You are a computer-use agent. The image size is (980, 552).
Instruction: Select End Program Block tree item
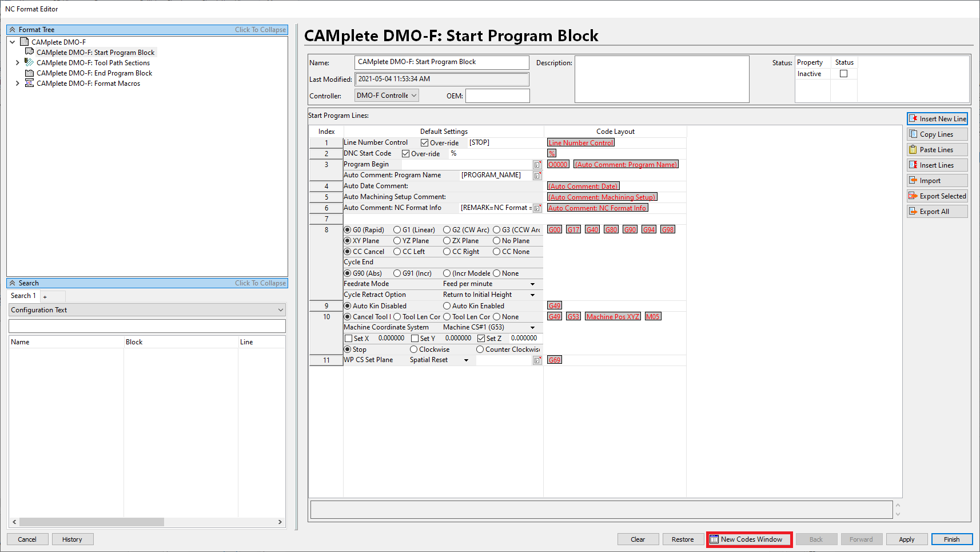[x=94, y=73]
